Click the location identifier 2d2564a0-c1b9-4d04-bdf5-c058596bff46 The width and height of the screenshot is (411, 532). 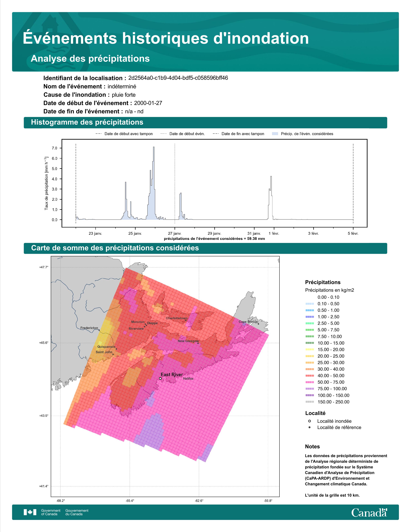coord(178,78)
